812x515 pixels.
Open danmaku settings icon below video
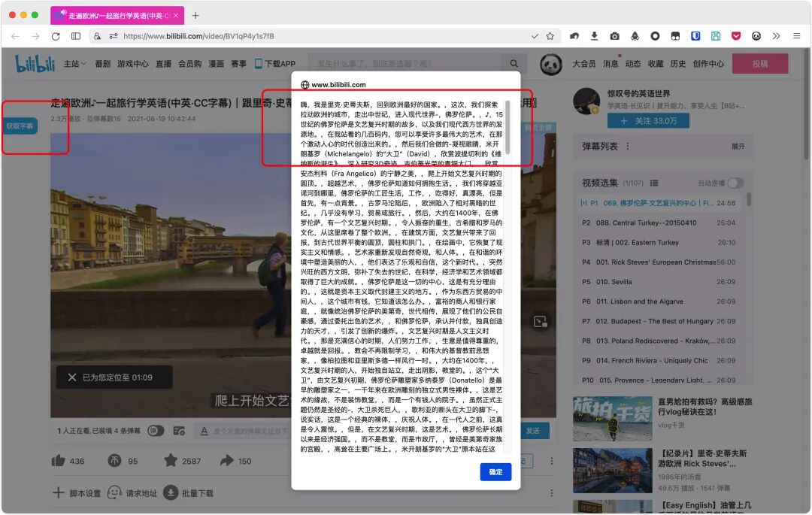click(x=179, y=431)
